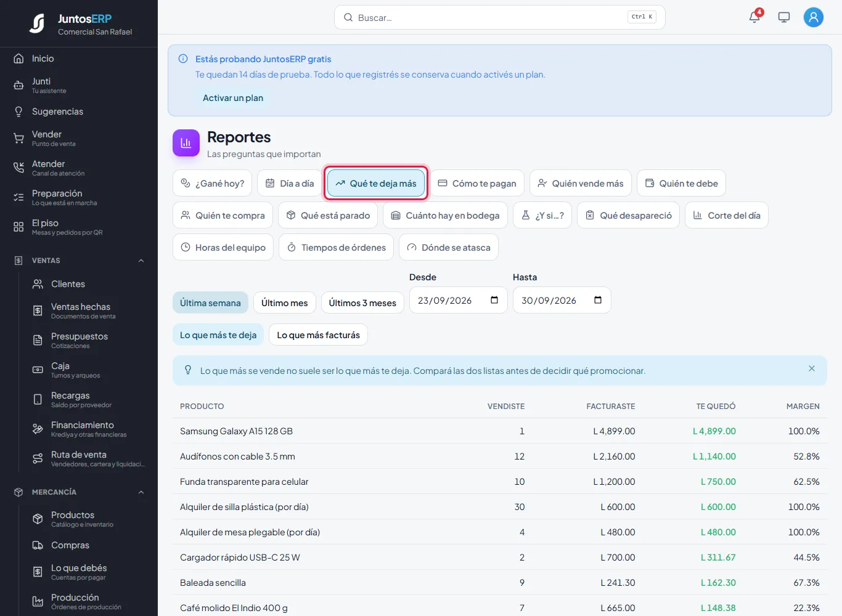Open the Corte del día report
Image resolution: width=842 pixels, height=616 pixels.
pyautogui.click(x=727, y=215)
